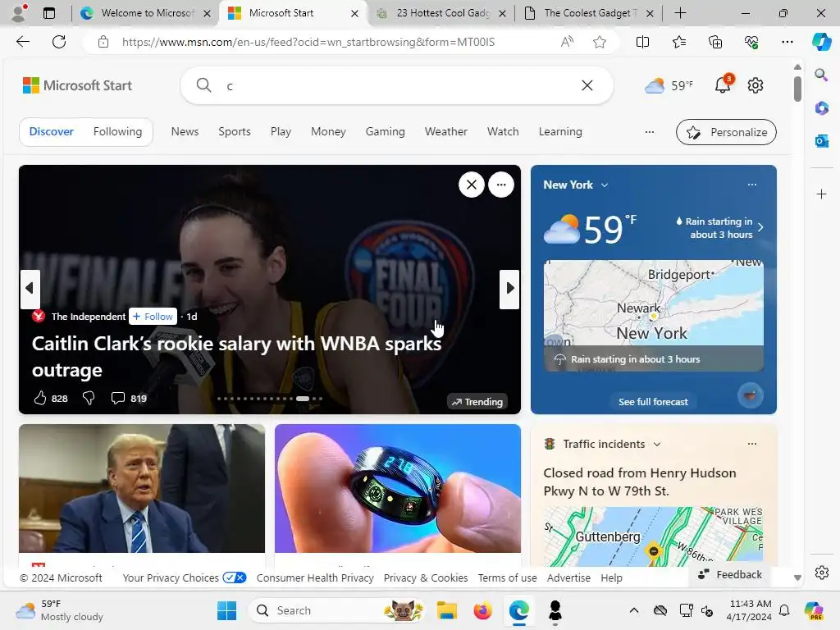Open the Money section
This screenshot has width=840, height=630.
coord(328,132)
